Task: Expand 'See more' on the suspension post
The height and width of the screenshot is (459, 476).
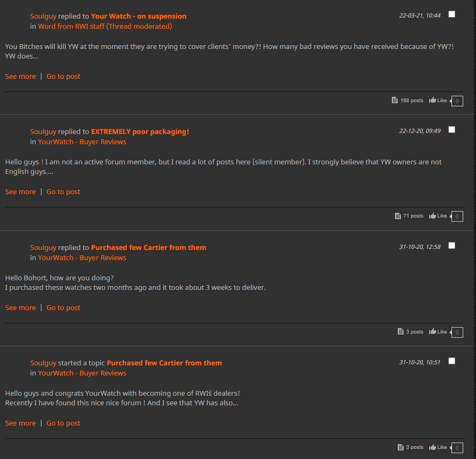Action: click(x=20, y=77)
